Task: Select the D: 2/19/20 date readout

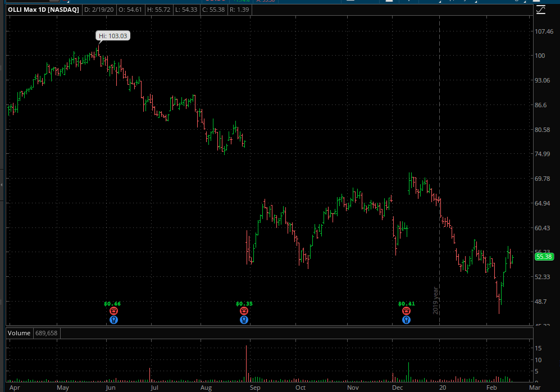Action: (99, 10)
